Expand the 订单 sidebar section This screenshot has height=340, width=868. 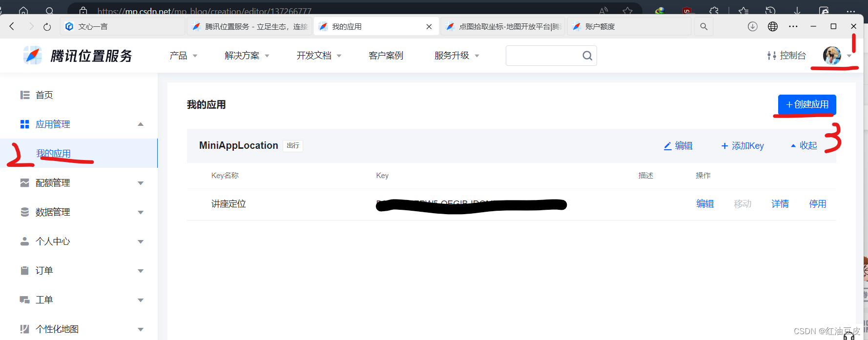[x=141, y=271]
